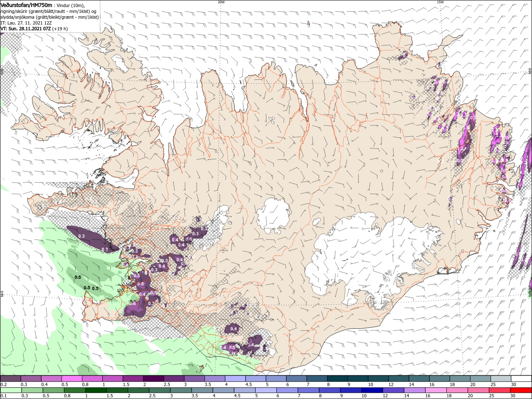Viewport: 532px width, 399px height.
Task: Pick the pale green 0.1–0.3 rain swatch
Action: [x=11, y=390]
